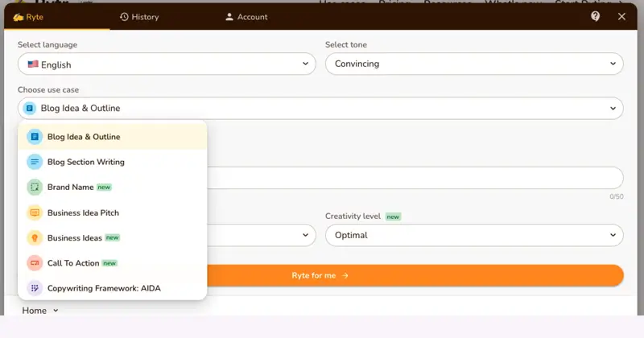The image size is (644, 338).
Task: Select Blog Idea & Outline option
Action: 112,137
